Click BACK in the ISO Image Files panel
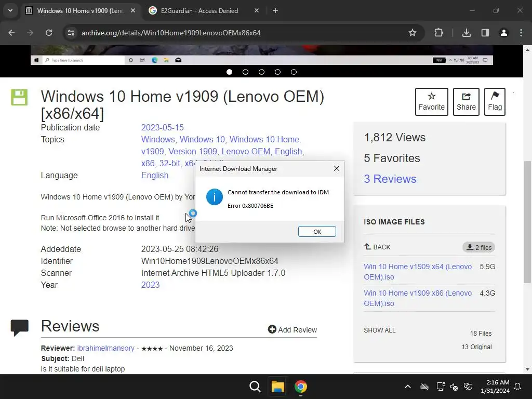This screenshot has width=532, height=399. (377, 247)
